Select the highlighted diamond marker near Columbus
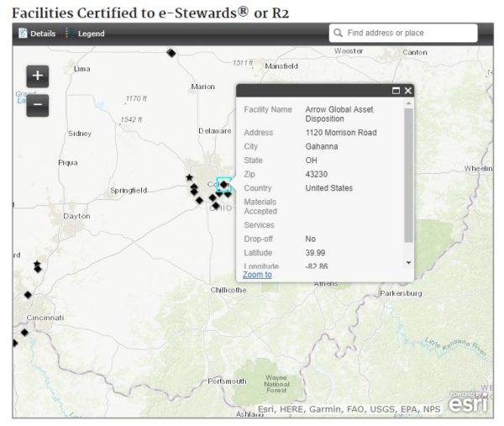The image size is (504, 426). (x=223, y=185)
